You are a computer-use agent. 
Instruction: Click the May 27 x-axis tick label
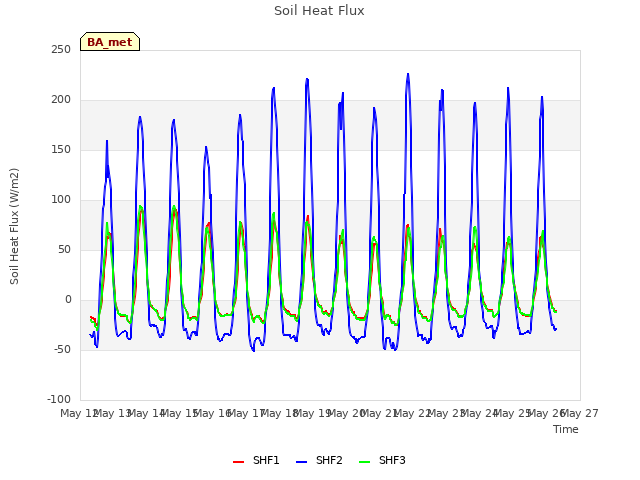coord(580,414)
